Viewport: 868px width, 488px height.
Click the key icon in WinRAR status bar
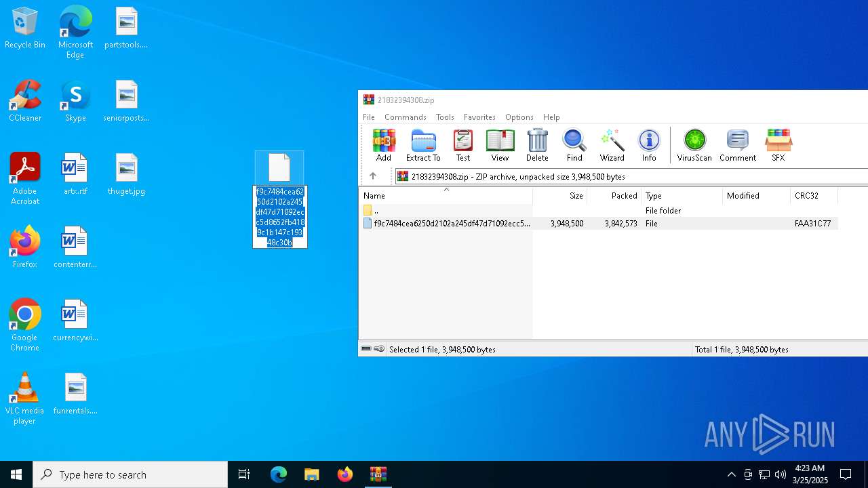(379, 349)
